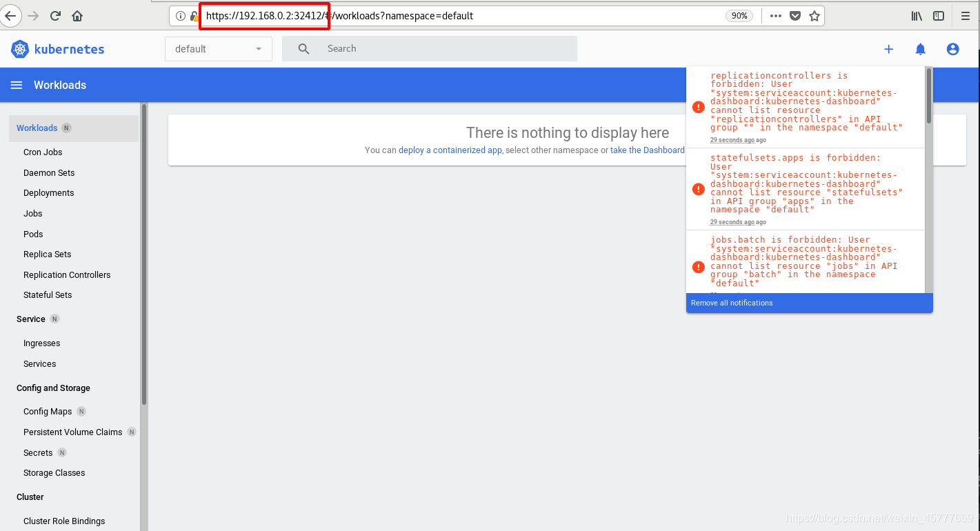This screenshot has width=980, height=531.
Task: Open Replication Controllers in the sidebar
Action: pyautogui.click(x=67, y=275)
